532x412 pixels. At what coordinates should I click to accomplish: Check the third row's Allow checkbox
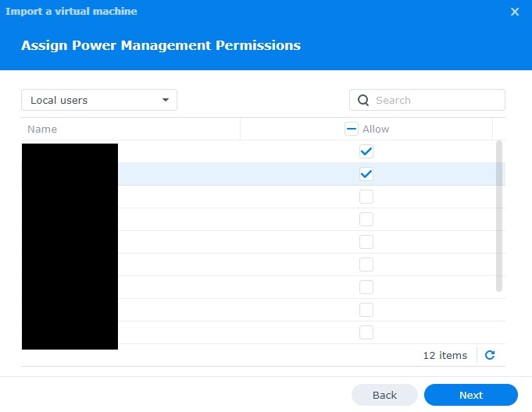pyautogui.click(x=366, y=197)
